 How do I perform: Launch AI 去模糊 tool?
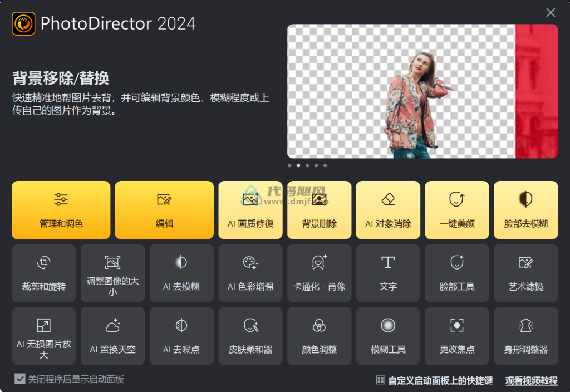click(x=181, y=273)
